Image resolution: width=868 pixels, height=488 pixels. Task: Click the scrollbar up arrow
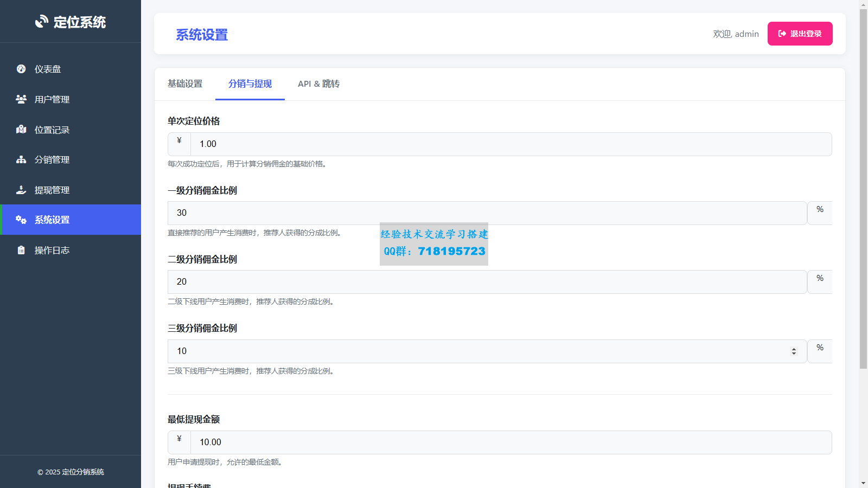pos(863,4)
